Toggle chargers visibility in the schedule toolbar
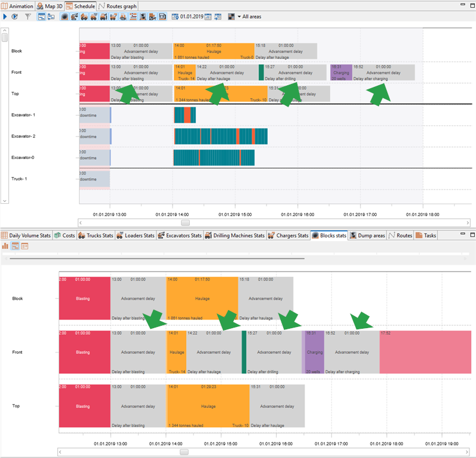 pyautogui.click(x=114, y=17)
